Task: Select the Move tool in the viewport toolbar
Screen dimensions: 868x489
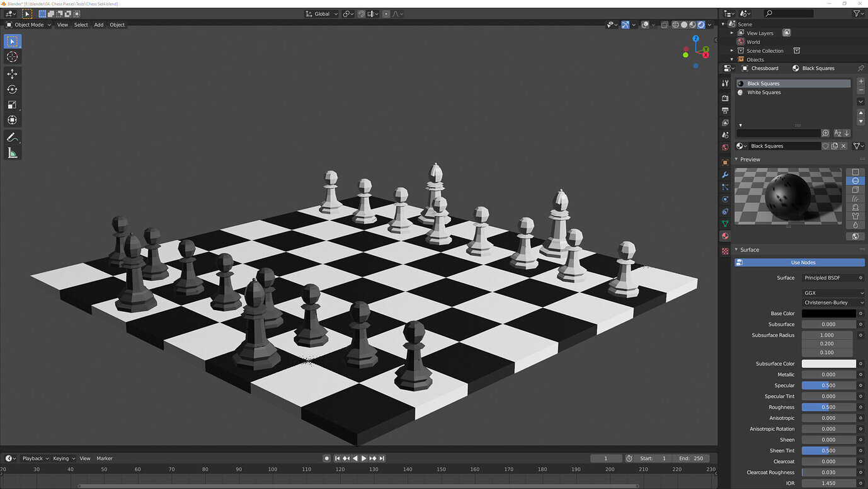Action: pyautogui.click(x=12, y=74)
